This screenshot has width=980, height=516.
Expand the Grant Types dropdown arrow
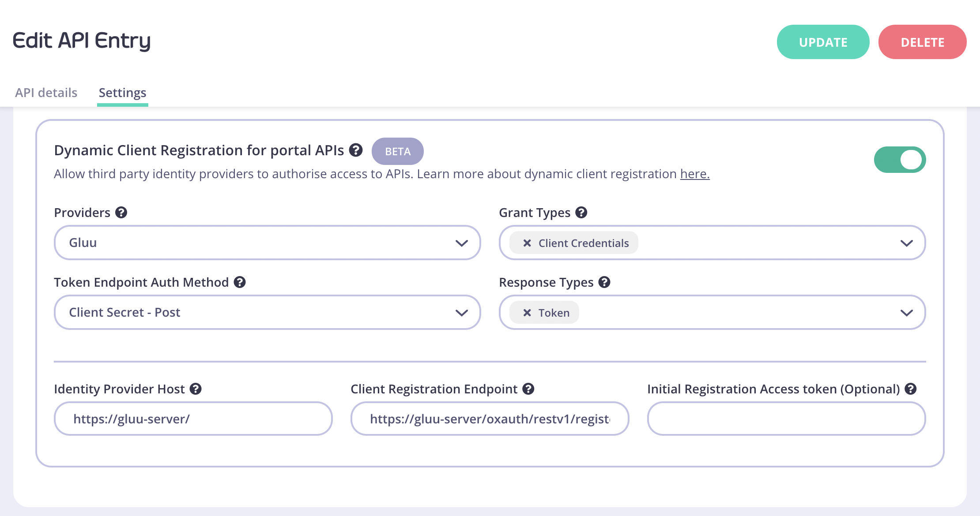click(906, 243)
